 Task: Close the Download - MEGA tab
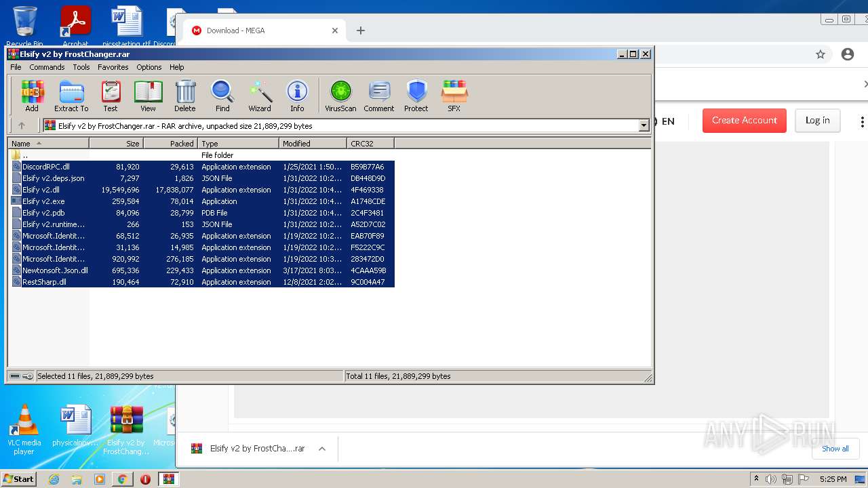[335, 30]
